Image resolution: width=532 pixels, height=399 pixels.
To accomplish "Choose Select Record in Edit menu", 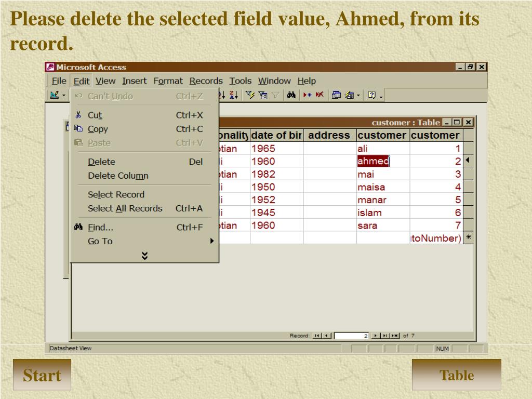I will (x=144, y=194).
